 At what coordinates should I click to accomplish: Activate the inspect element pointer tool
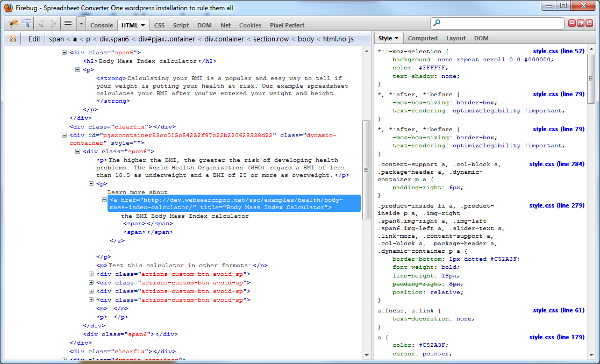coord(27,24)
